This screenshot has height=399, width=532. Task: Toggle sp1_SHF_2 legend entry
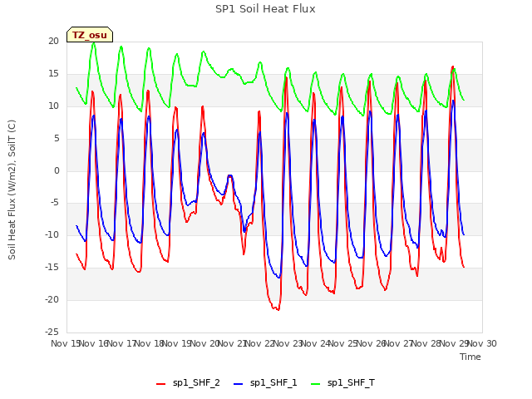(188, 383)
